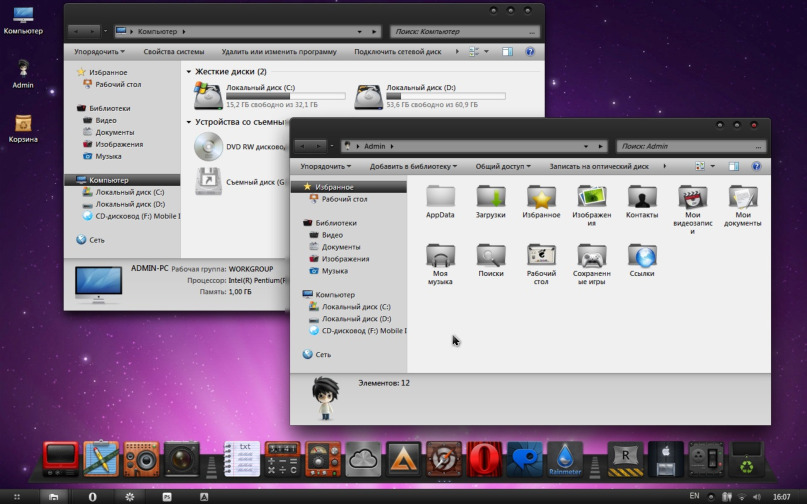The width and height of the screenshot is (807, 504).
Task: Open Корзина on the desktop
Action: click(x=23, y=124)
